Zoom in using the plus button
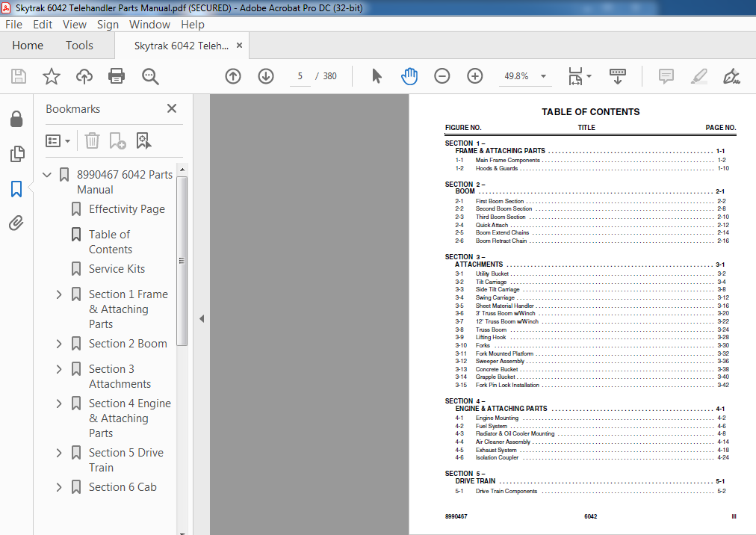This screenshot has width=756, height=535. click(x=475, y=76)
